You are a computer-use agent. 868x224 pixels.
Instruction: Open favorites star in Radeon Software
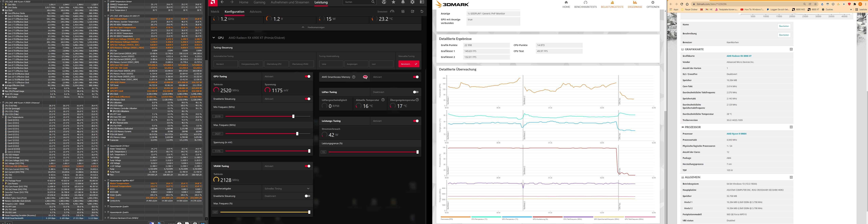click(x=393, y=2)
